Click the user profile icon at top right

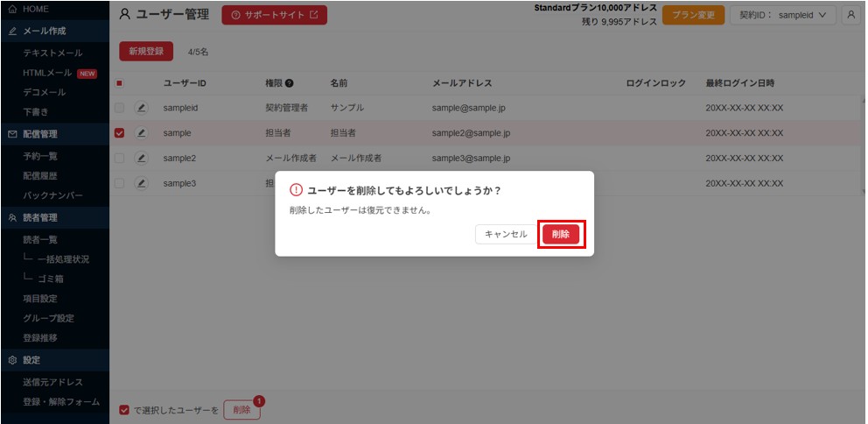(850, 15)
